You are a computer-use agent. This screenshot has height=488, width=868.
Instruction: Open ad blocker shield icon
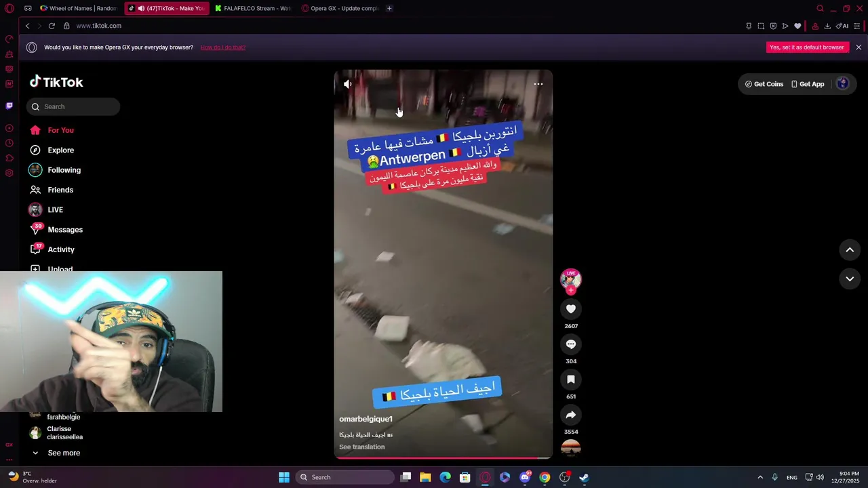coord(773,26)
